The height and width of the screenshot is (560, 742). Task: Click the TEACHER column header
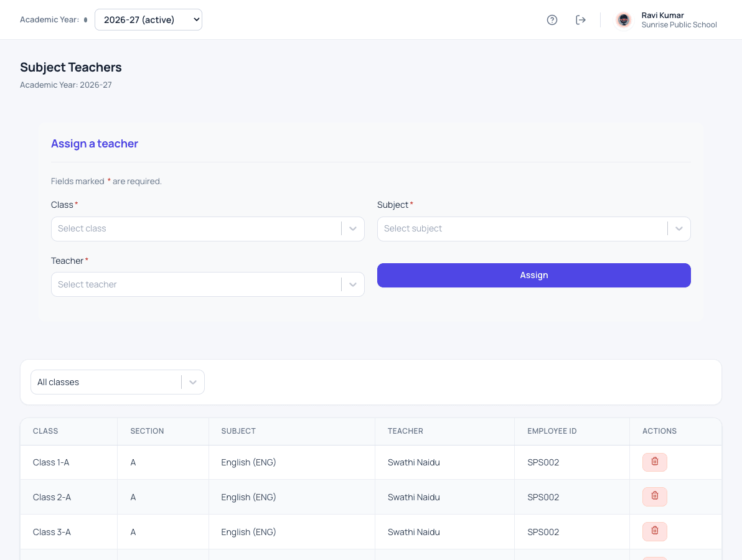(x=405, y=431)
